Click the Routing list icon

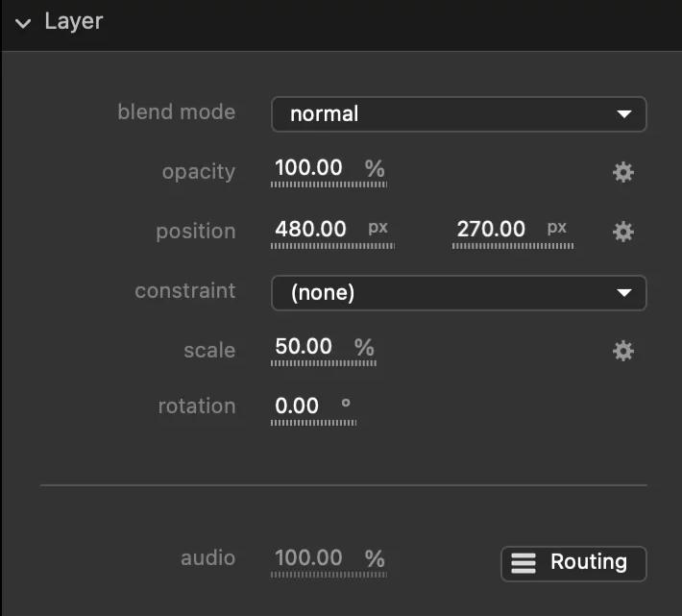click(524, 563)
